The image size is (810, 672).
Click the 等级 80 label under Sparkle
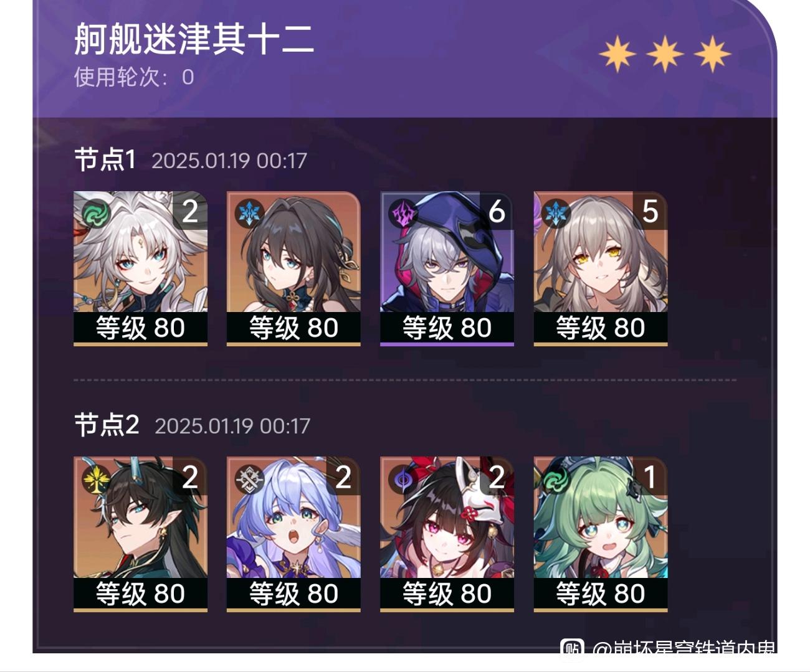click(x=447, y=594)
